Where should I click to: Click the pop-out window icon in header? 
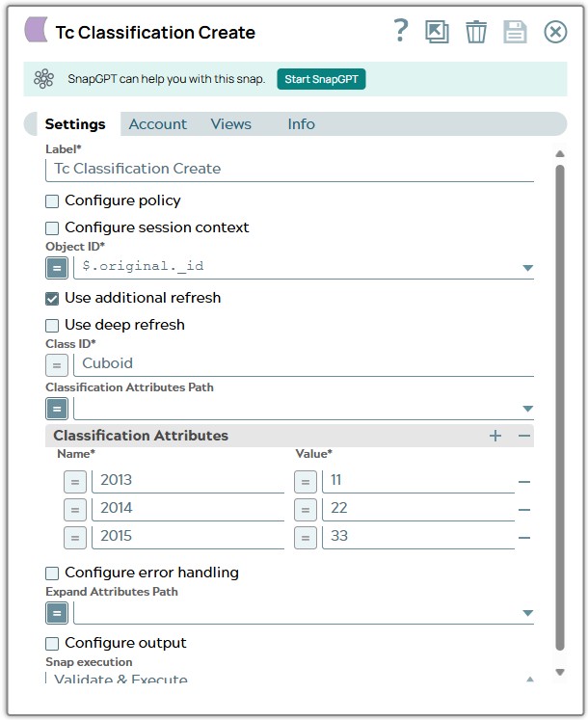(x=437, y=32)
